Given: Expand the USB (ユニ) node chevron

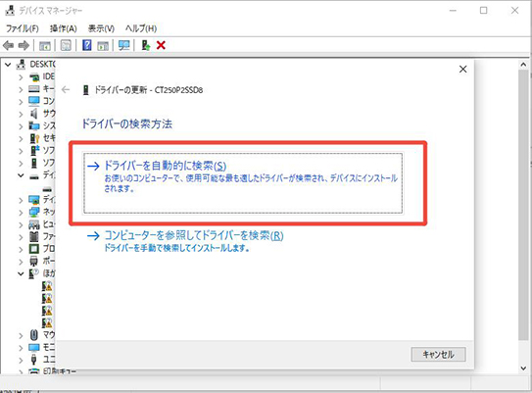Looking at the screenshot, I should click(x=21, y=360).
